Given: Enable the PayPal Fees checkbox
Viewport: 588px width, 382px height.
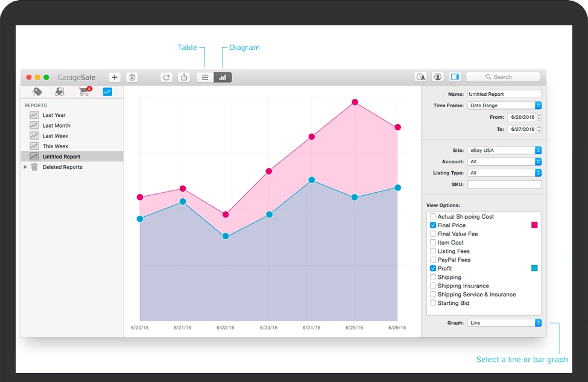Looking at the screenshot, I should pyautogui.click(x=433, y=260).
